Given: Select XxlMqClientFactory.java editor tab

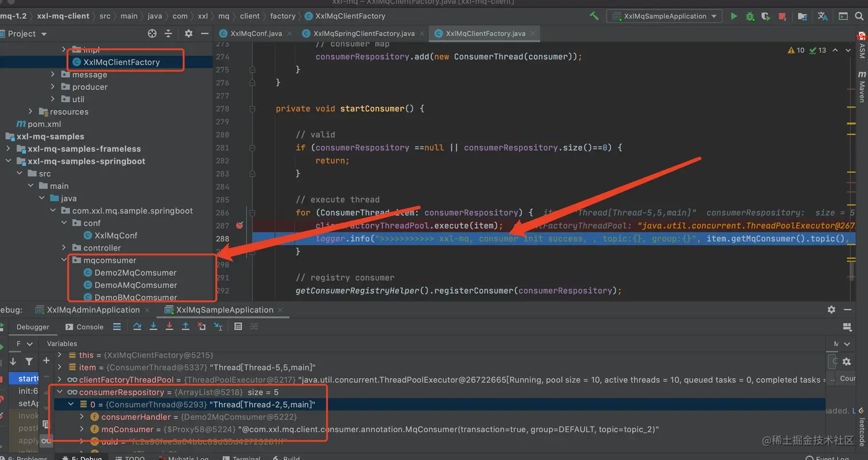Looking at the screenshot, I should (486, 33).
